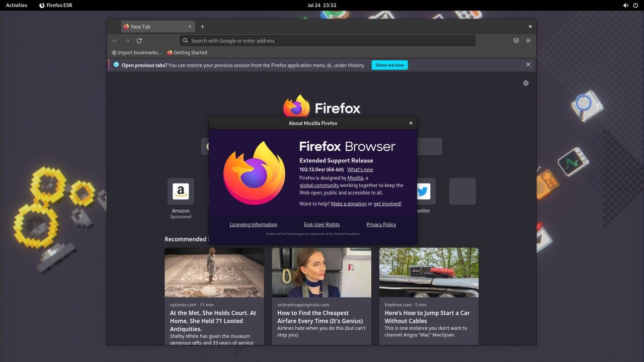Click headline 'At the Met, She Holds Court'
Screen dimensions: 644x362
tap(213, 321)
